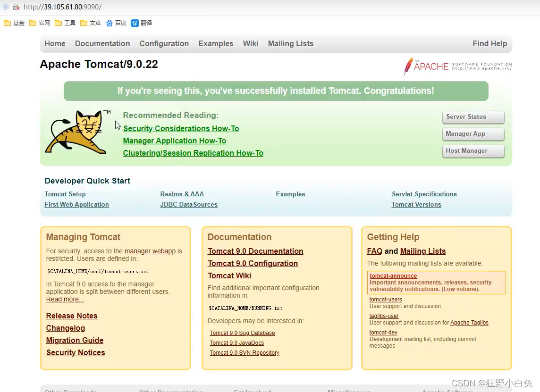Image resolution: width=540 pixels, height=392 pixels.
Task: Open the Security Notices link
Action: pyautogui.click(x=76, y=353)
